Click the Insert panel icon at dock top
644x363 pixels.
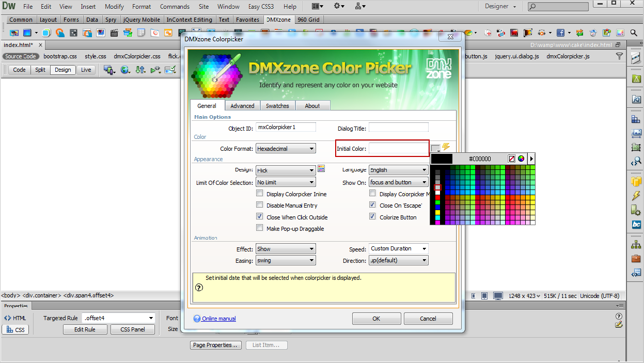(636, 59)
